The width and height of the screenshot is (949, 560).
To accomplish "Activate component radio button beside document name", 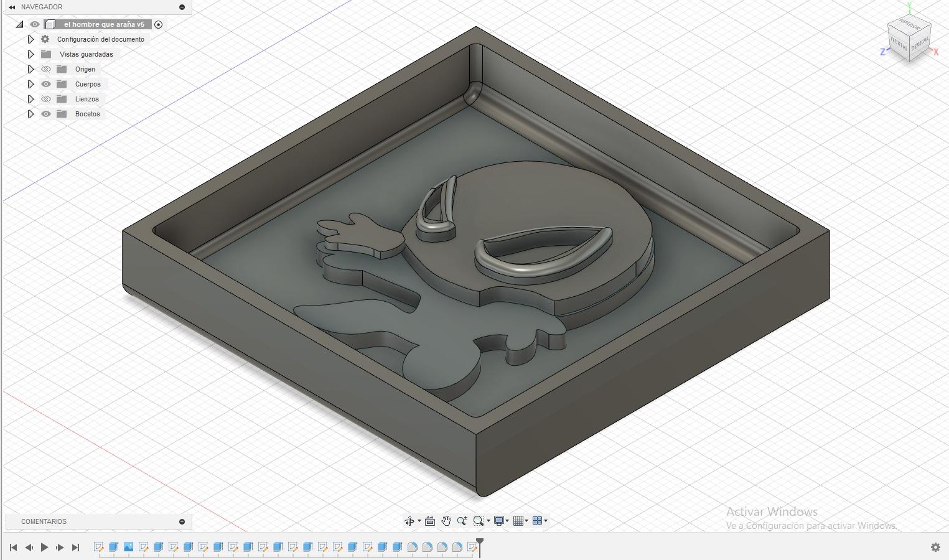I will [x=158, y=24].
